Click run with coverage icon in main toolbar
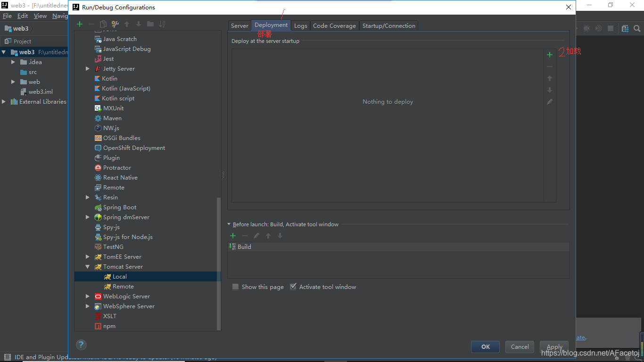This screenshot has height=362, width=644. [599, 28]
